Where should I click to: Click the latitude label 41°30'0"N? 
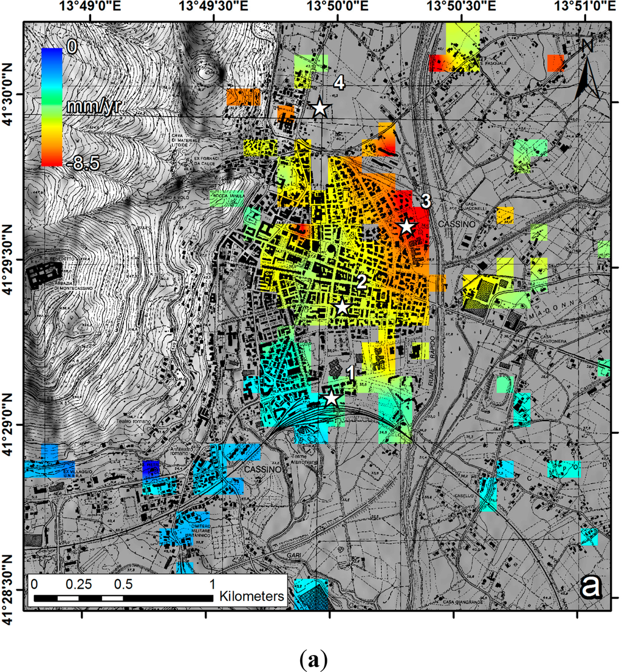pyautogui.click(x=7, y=94)
